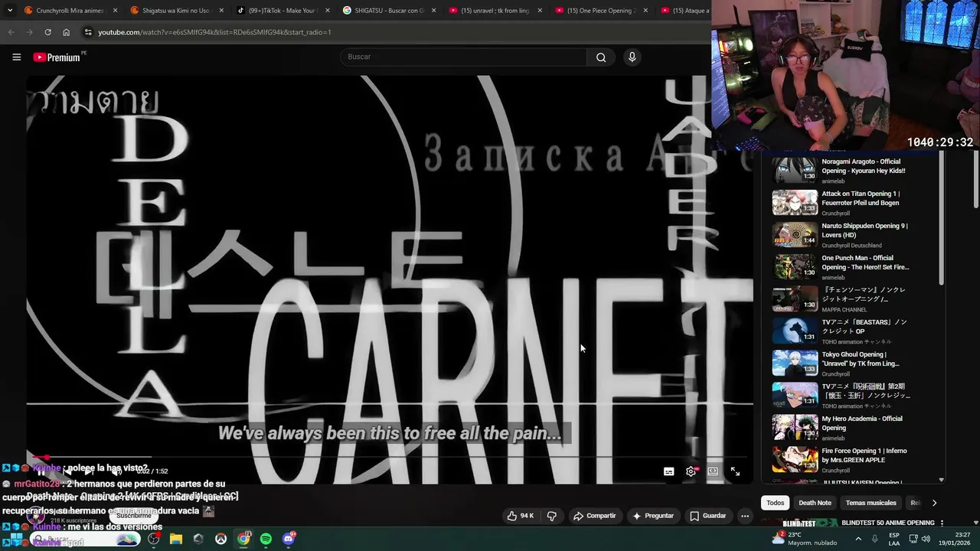Open the BLINDTEST 50 ANIME OPENING video

coord(887,523)
